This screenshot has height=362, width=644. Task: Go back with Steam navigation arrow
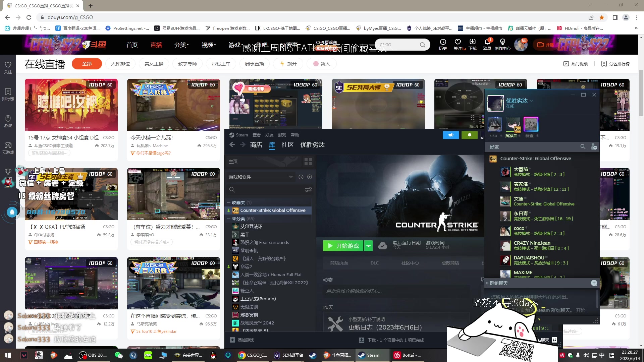point(232,144)
